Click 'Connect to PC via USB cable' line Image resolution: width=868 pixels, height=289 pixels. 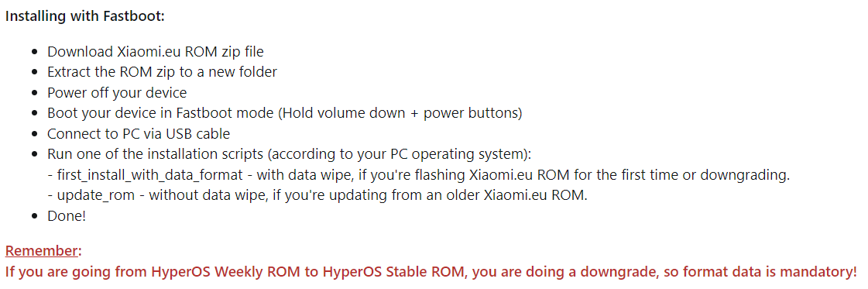tap(139, 133)
